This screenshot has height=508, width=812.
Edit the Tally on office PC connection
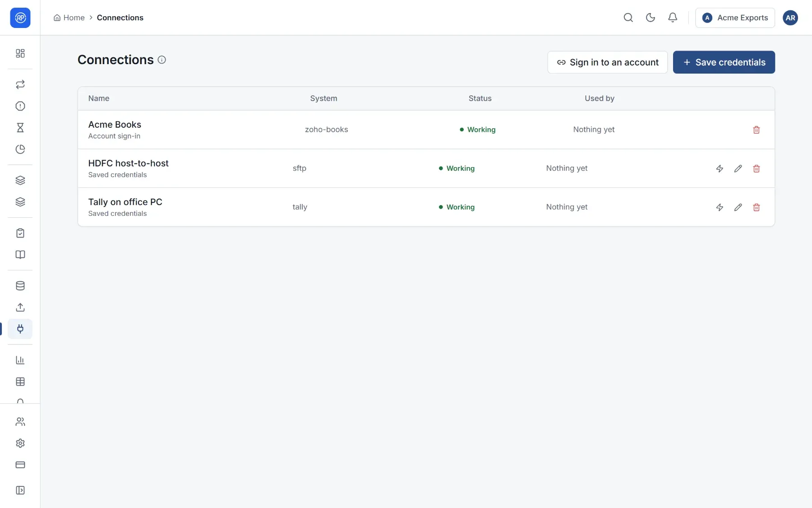(738, 207)
